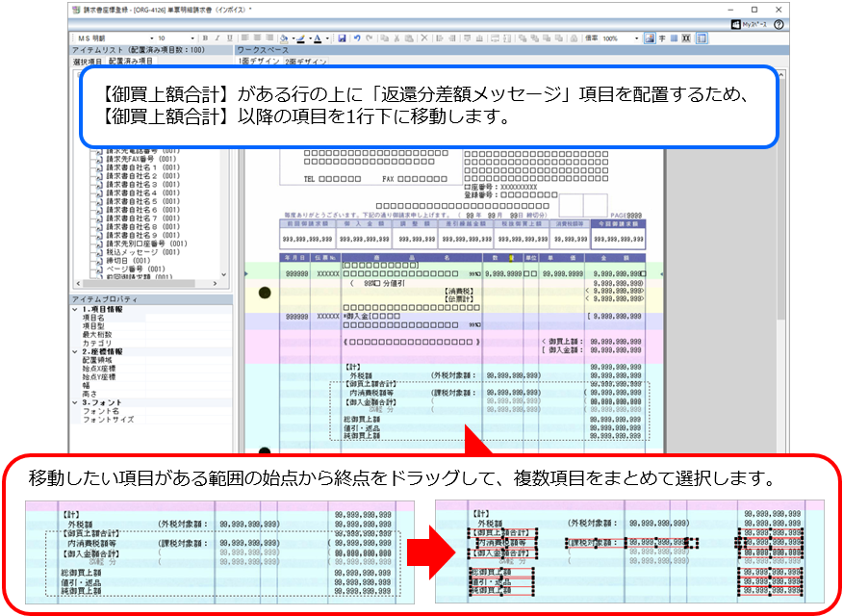The image size is (843, 616).
Task: Click the panel layout icon at toolbar end
Action: [x=702, y=38]
